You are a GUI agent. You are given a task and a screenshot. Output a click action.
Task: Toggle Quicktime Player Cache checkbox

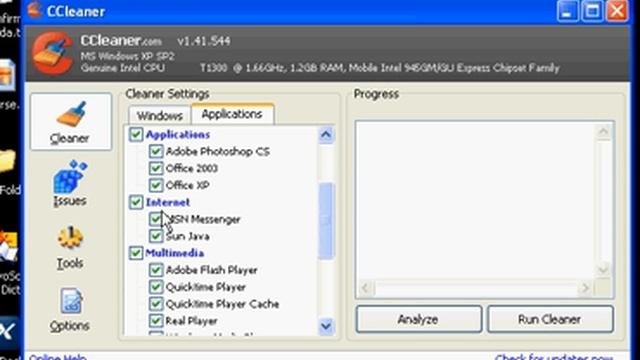pos(156,304)
